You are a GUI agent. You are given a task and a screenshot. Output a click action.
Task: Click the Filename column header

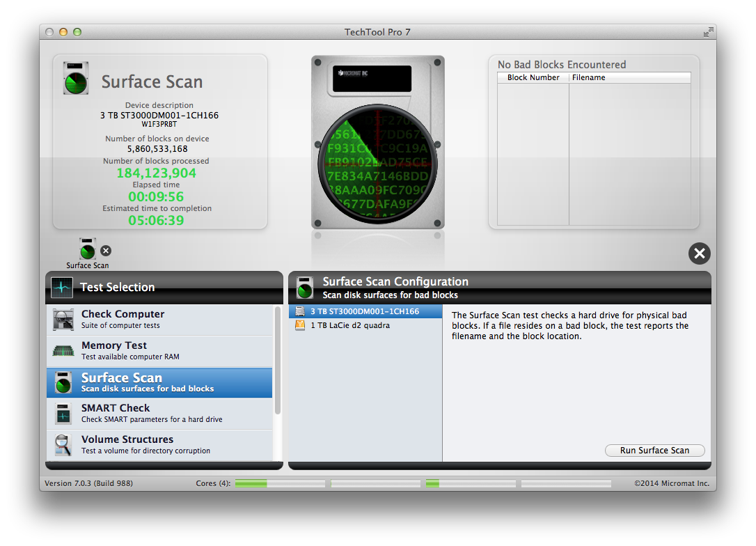pyautogui.click(x=629, y=78)
